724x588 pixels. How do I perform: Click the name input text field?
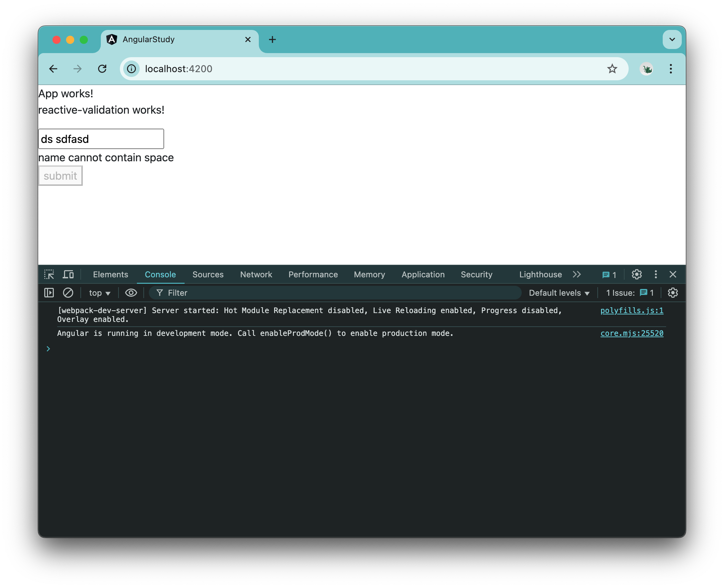pyautogui.click(x=102, y=138)
